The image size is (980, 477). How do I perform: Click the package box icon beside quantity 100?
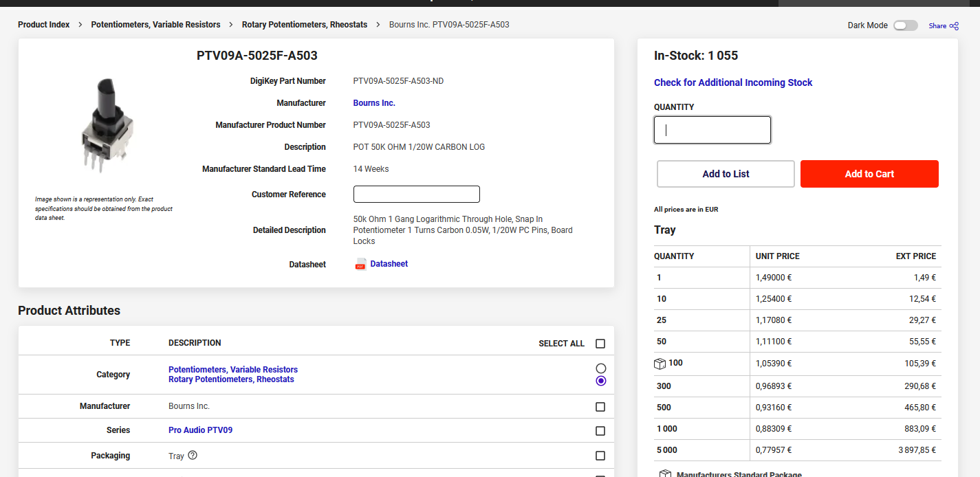(660, 364)
